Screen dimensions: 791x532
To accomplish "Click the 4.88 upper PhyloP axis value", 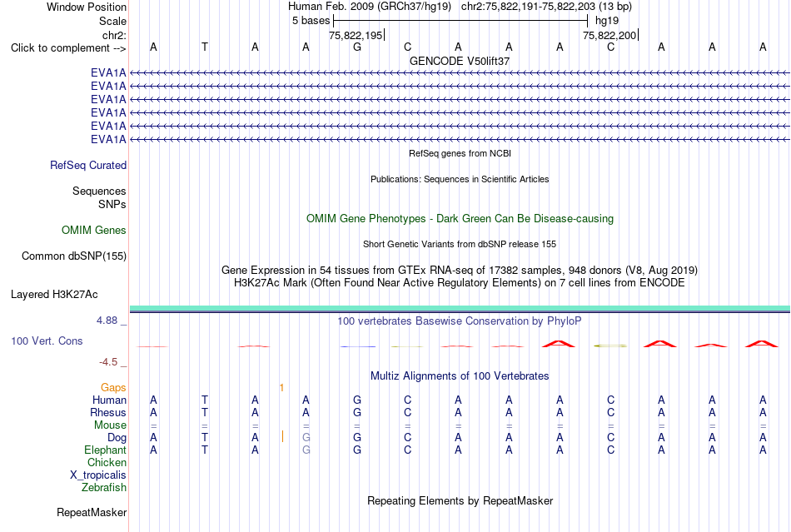I will coord(107,321).
